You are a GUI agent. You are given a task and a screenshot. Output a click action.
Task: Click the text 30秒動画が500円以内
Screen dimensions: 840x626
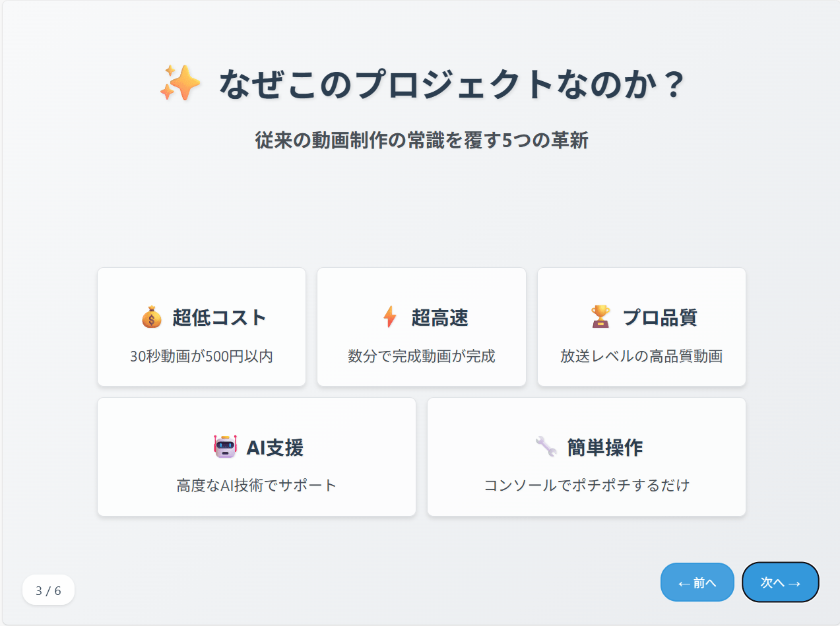click(201, 356)
